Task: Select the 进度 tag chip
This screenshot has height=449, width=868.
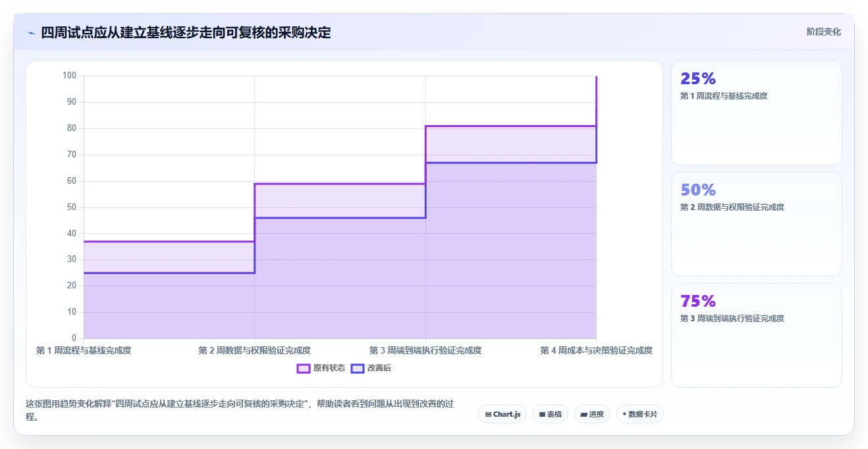Action: [592, 414]
